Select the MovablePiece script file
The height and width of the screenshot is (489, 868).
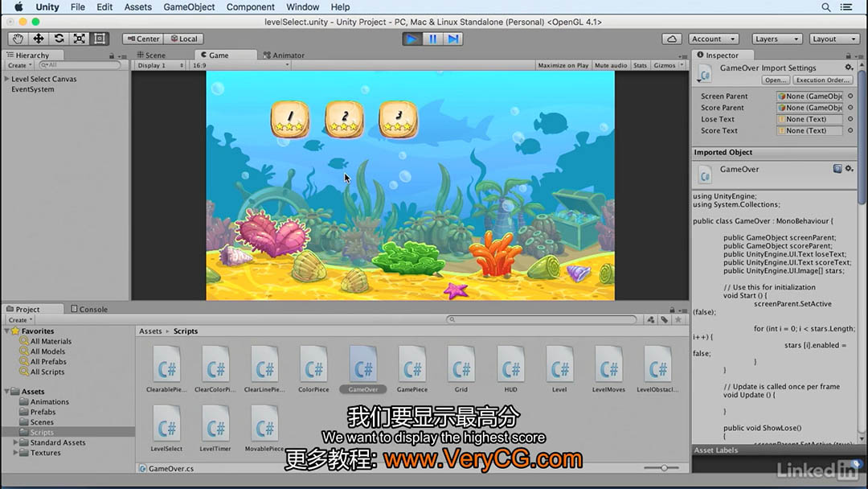pos(264,428)
